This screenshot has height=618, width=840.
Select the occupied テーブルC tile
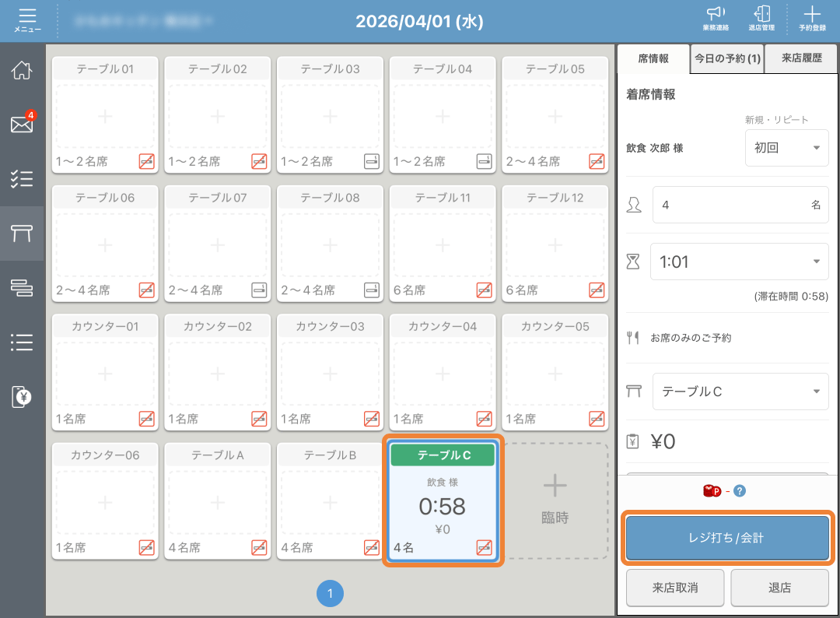pyautogui.click(x=443, y=500)
